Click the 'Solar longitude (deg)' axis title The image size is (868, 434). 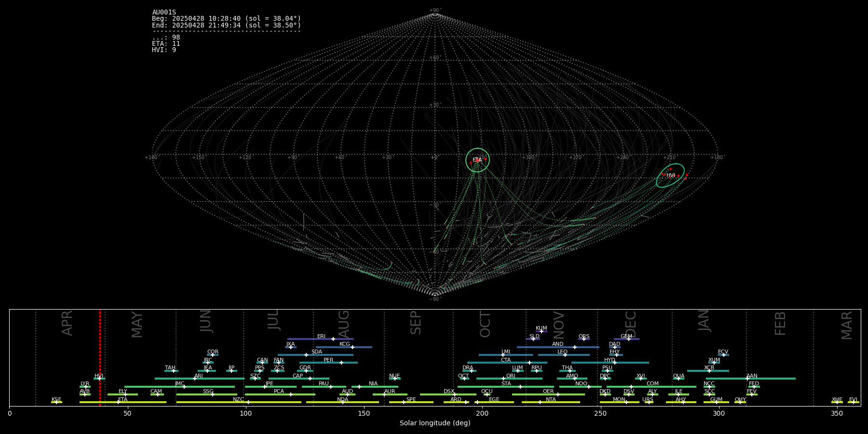435,423
